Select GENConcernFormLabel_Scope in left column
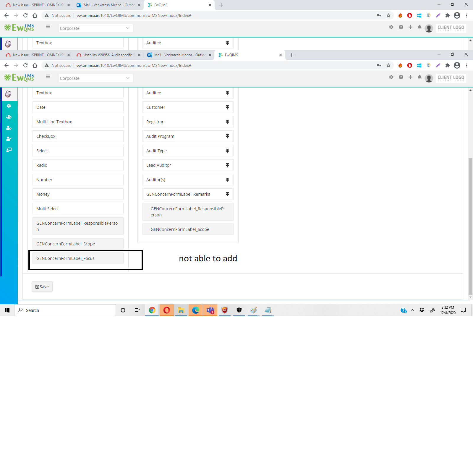The height and width of the screenshot is (476, 473). (x=78, y=244)
